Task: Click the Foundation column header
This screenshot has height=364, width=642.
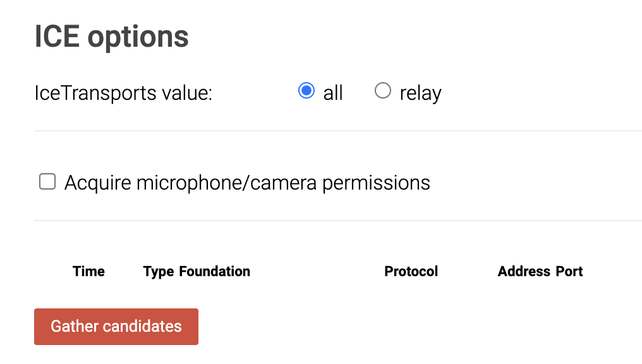Action: click(215, 272)
